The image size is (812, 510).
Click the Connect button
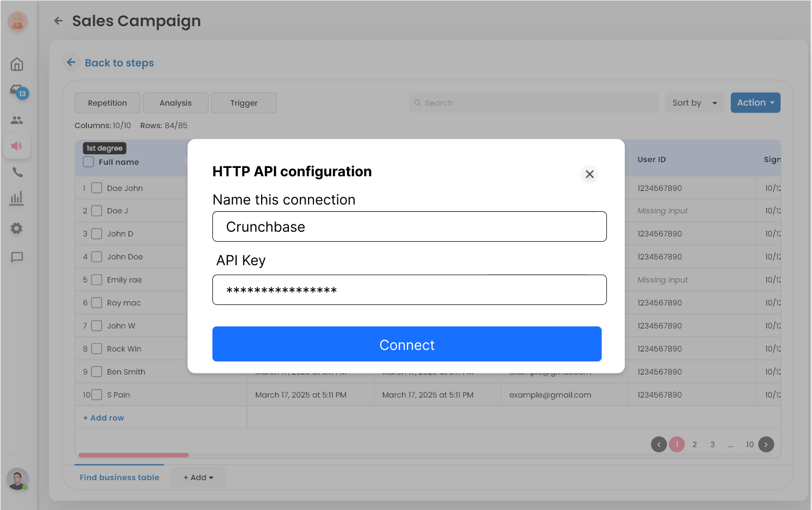pyautogui.click(x=407, y=344)
